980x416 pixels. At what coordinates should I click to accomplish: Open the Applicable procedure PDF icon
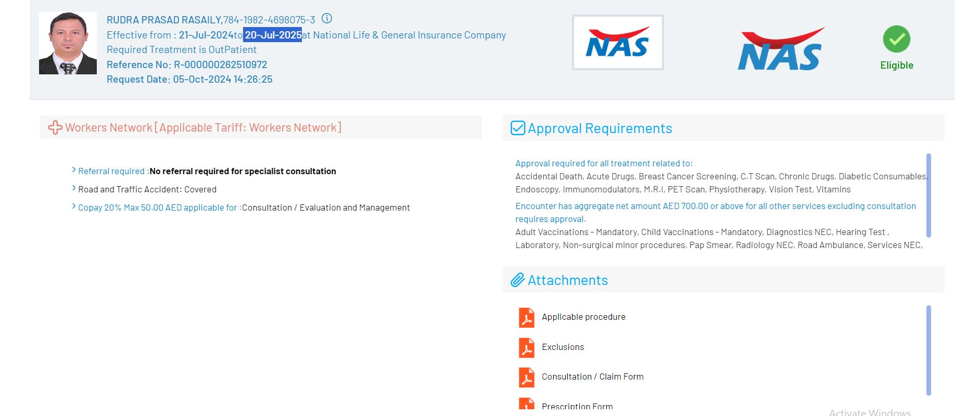tap(527, 317)
